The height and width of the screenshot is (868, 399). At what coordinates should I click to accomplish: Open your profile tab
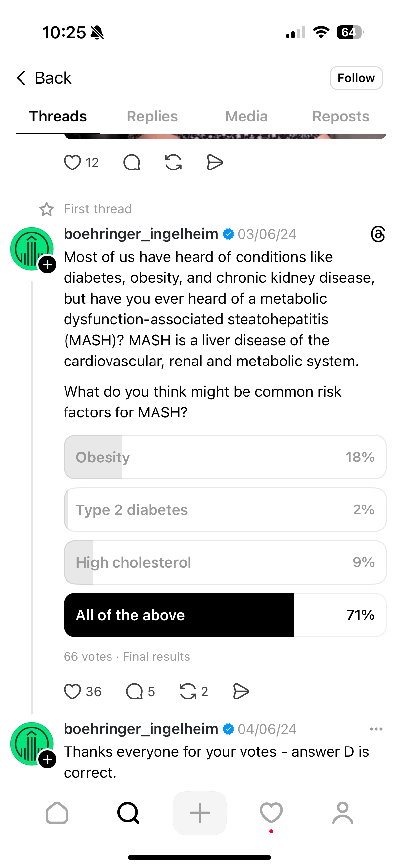click(x=342, y=813)
